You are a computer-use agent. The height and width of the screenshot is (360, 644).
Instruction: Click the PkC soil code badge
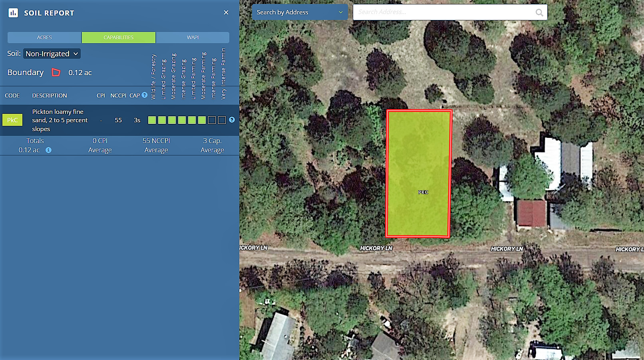click(x=12, y=120)
